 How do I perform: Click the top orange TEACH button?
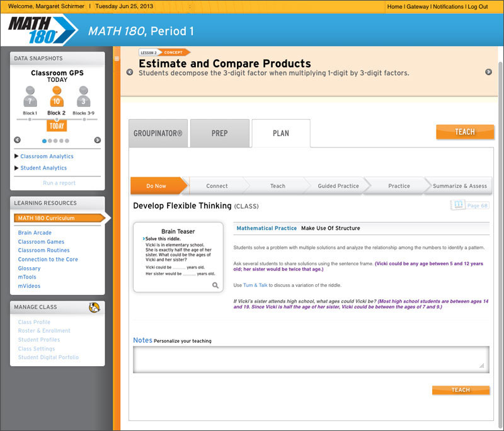[x=465, y=132]
